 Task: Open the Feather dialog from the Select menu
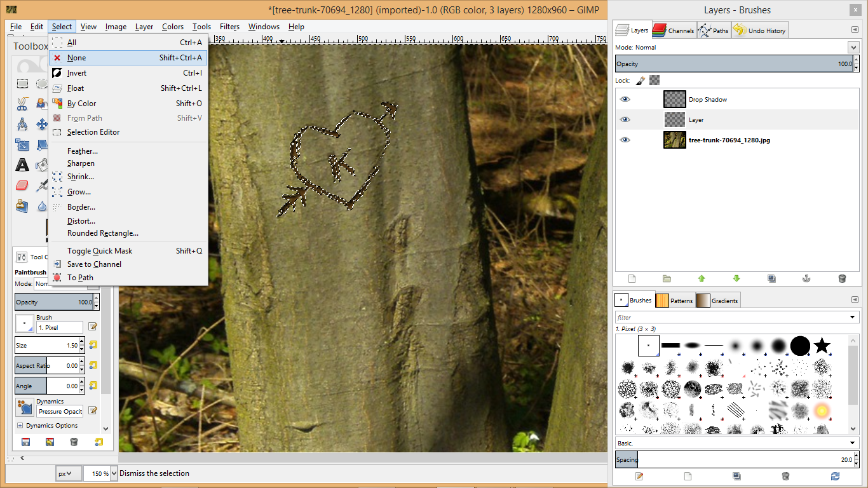pyautogui.click(x=83, y=151)
